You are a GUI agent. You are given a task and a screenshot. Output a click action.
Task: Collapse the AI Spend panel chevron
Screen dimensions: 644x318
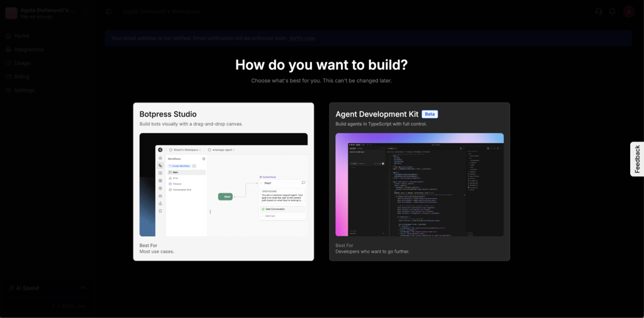[82, 288]
